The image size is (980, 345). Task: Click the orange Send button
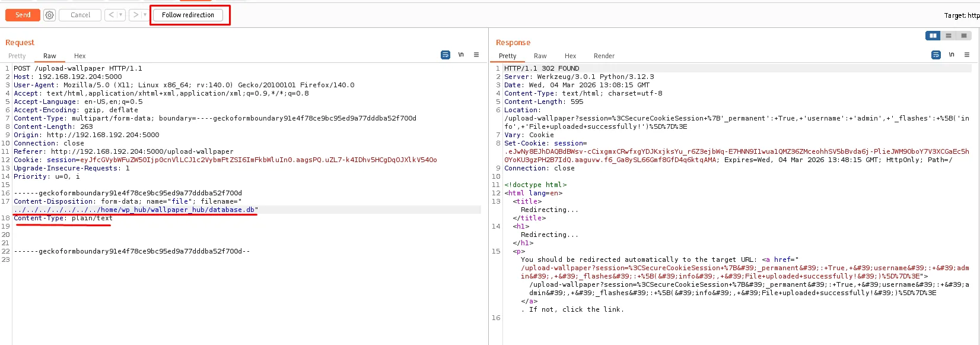pyautogui.click(x=23, y=15)
